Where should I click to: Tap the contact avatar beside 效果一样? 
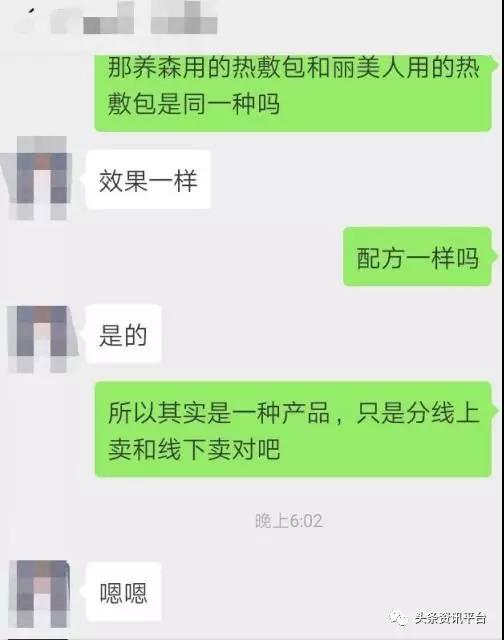click(40, 178)
